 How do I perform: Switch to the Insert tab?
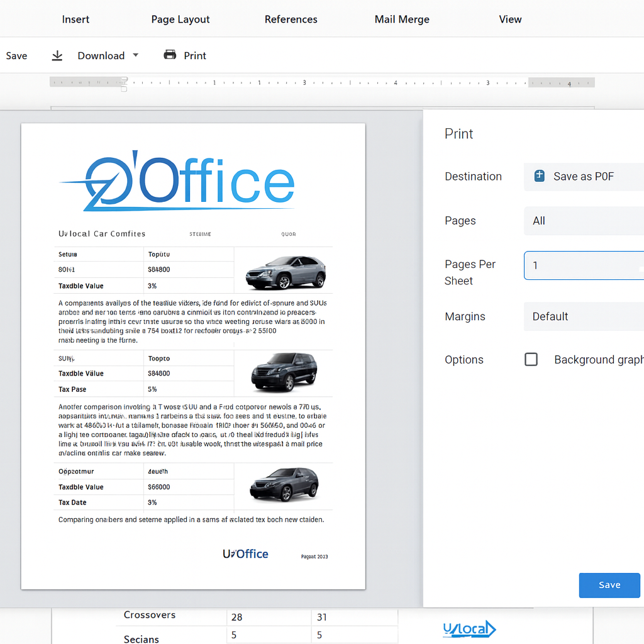click(75, 19)
